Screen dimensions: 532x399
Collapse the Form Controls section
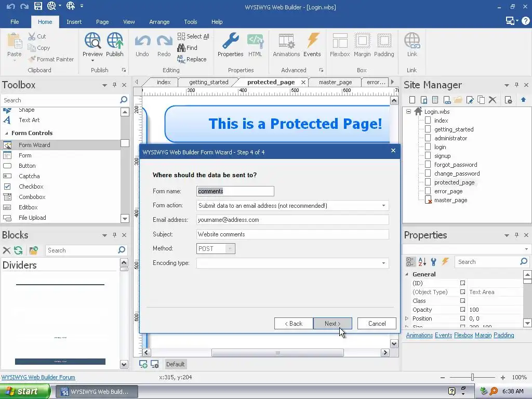click(6, 133)
